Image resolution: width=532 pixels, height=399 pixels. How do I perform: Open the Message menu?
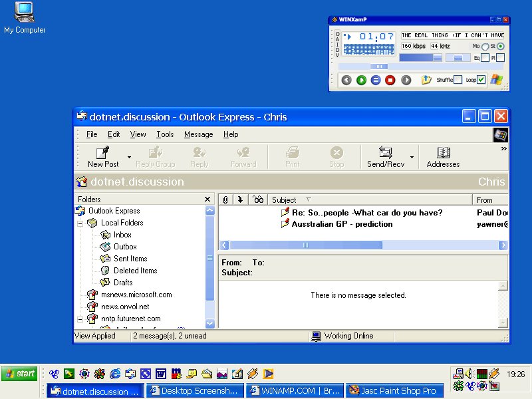pyautogui.click(x=198, y=134)
